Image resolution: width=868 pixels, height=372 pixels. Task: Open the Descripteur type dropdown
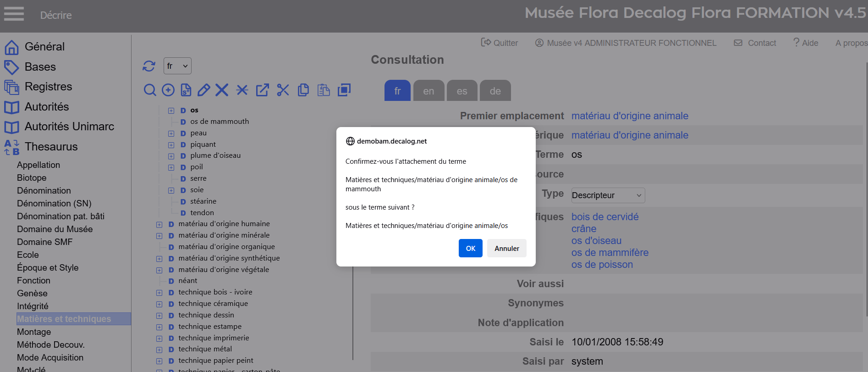coord(608,195)
